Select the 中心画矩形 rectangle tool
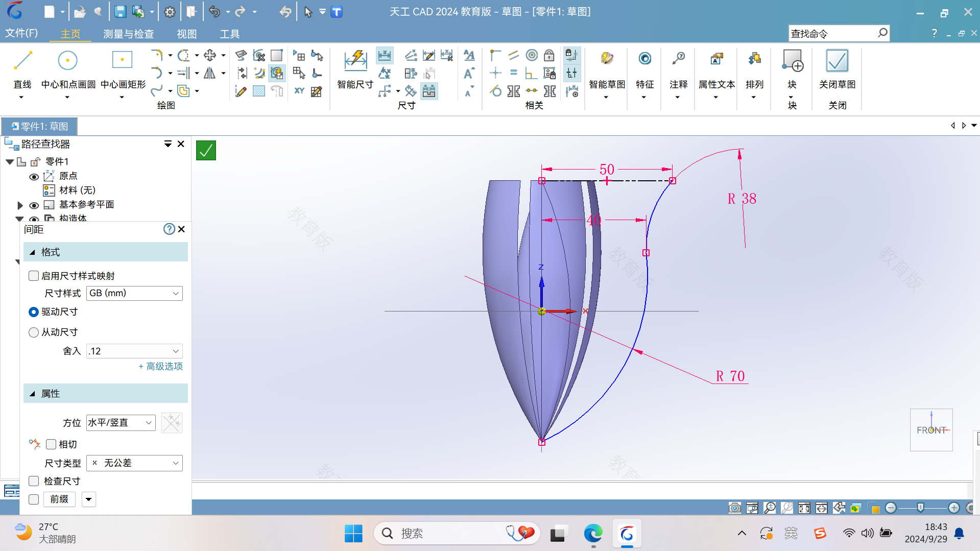The width and height of the screenshot is (980, 551). tap(123, 69)
